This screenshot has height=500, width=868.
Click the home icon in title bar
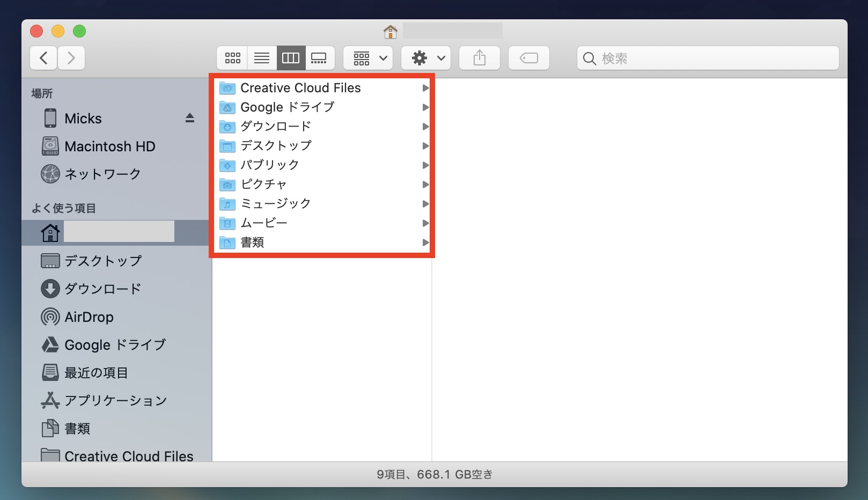(391, 32)
